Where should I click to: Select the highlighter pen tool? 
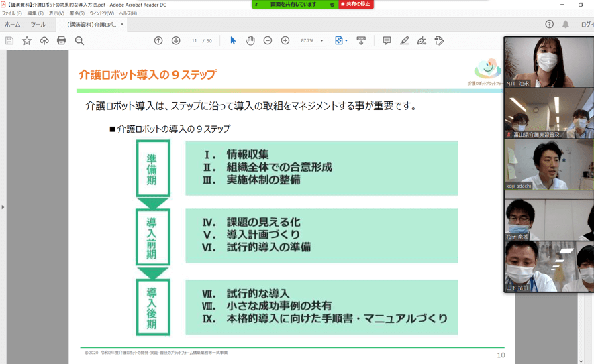pyautogui.click(x=404, y=41)
